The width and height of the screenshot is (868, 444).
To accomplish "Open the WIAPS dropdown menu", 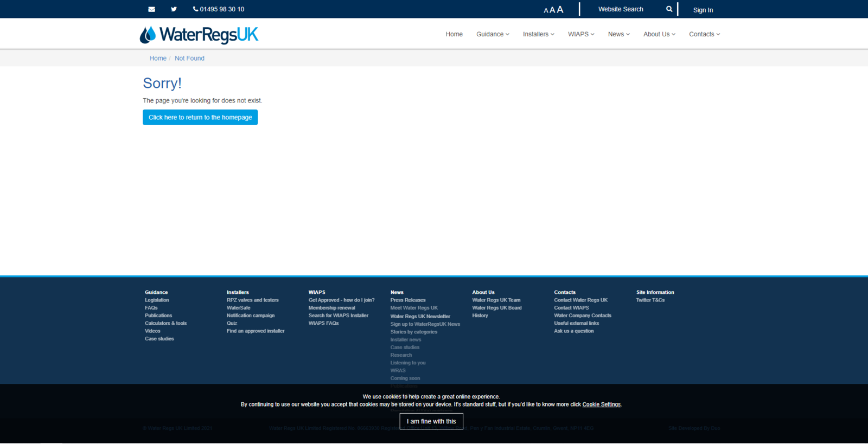I will pos(581,34).
